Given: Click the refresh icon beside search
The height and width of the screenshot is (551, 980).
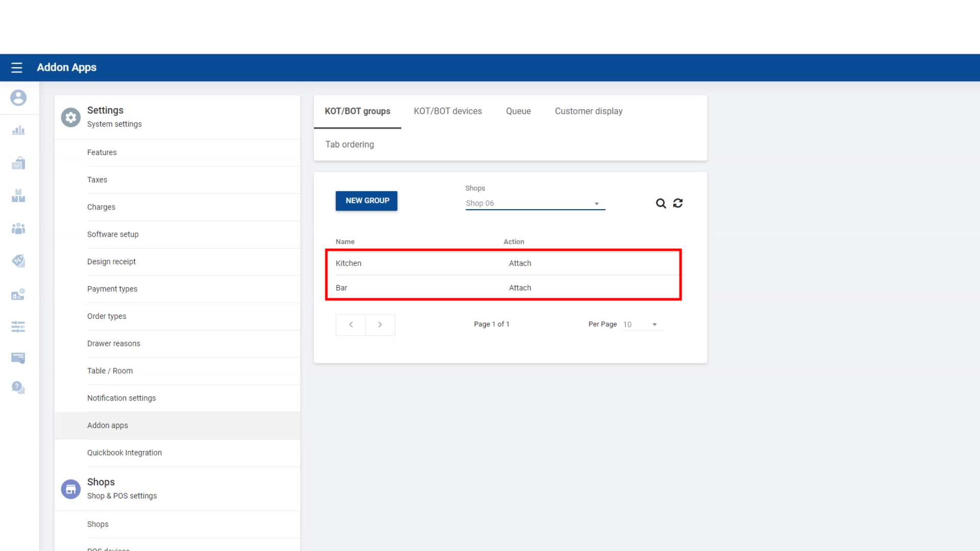Looking at the screenshot, I should [678, 203].
